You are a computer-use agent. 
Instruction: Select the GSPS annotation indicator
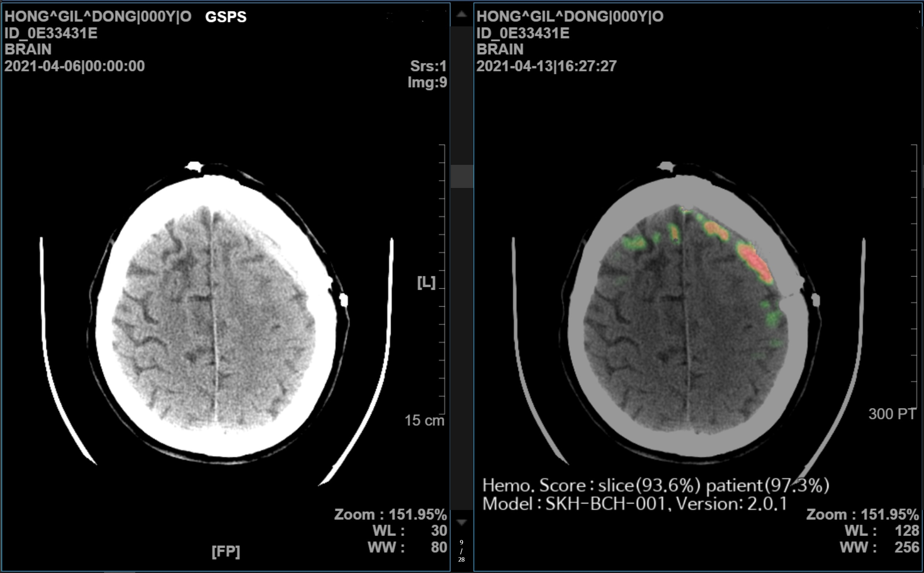[x=226, y=17]
